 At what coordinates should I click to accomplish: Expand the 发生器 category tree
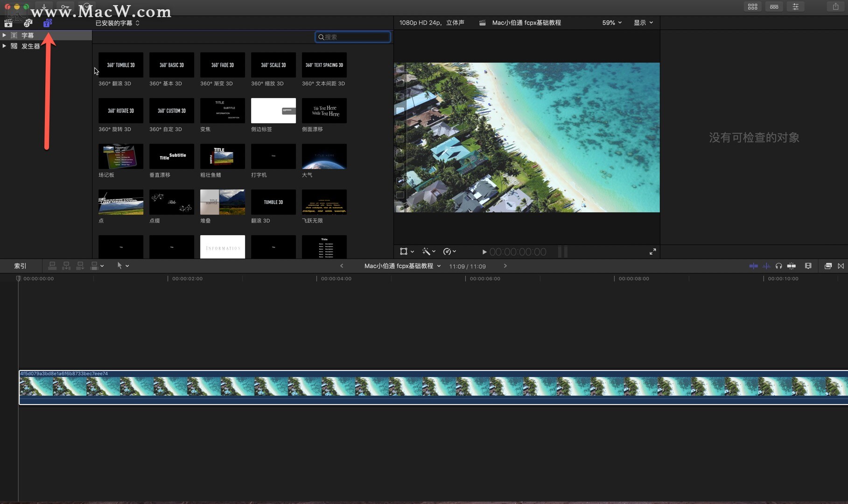(4, 46)
